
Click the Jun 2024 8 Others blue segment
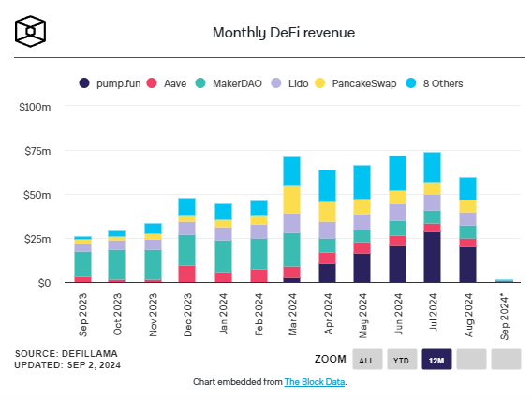pyautogui.click(x=398, y=173)
